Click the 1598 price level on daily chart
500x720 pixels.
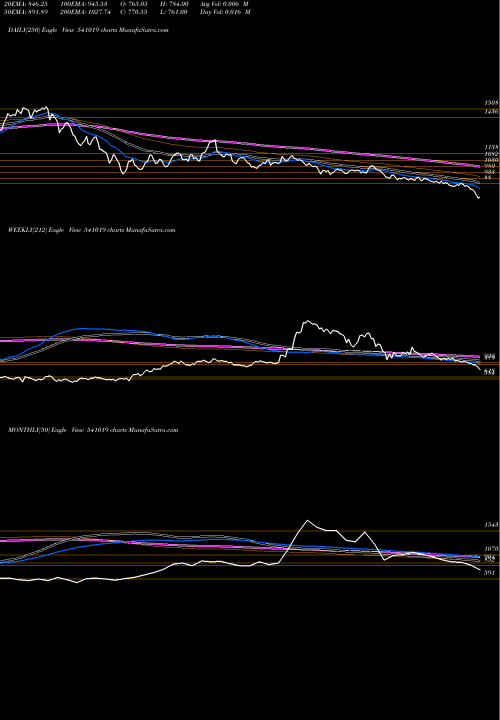[x=491, y=103]
